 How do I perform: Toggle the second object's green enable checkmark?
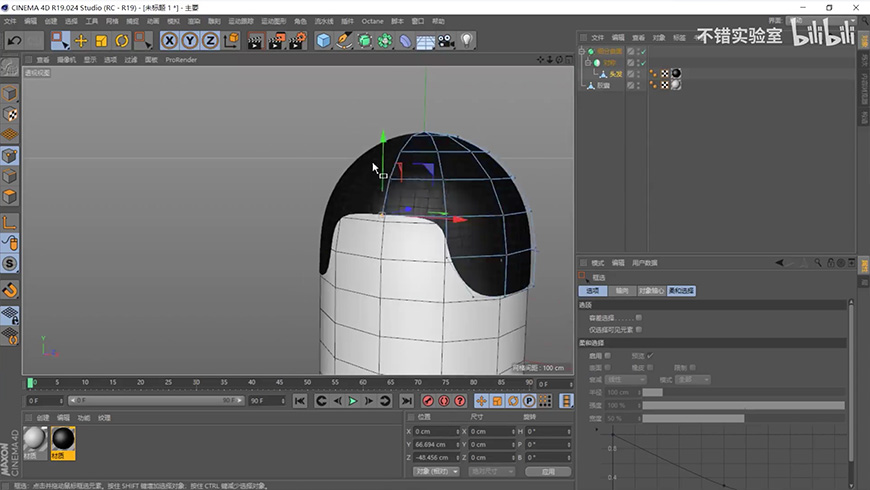click(x=644, y=63)
